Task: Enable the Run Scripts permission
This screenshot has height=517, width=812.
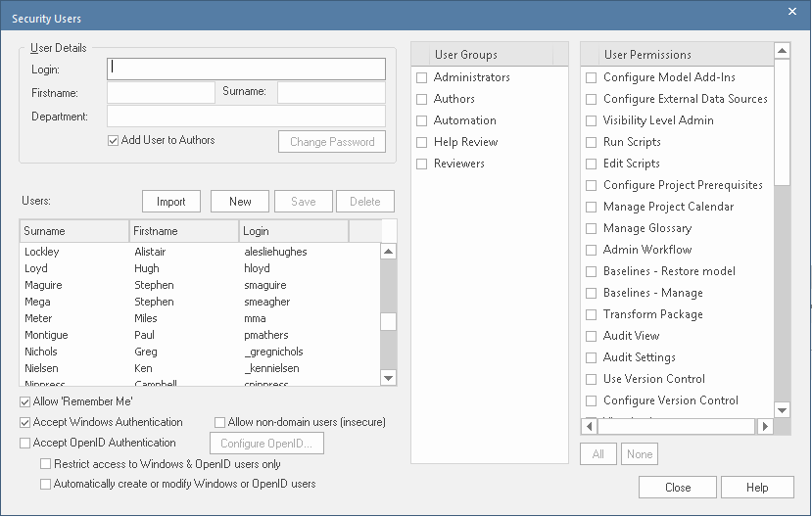Action: [x=592, y=142]
